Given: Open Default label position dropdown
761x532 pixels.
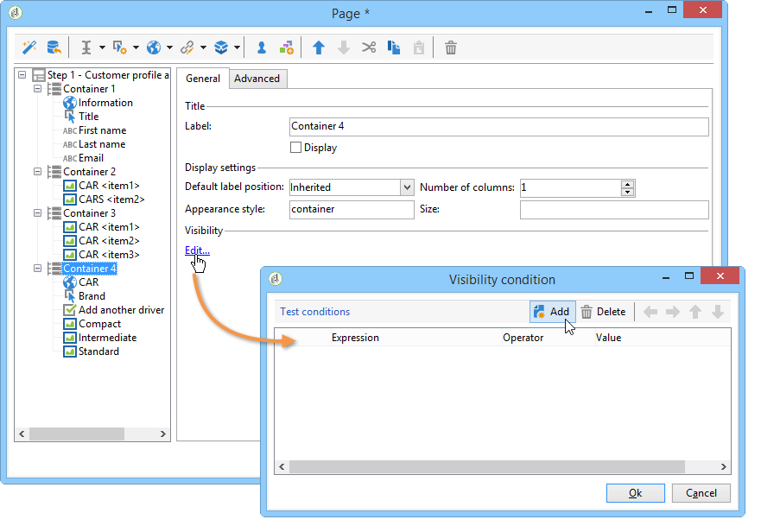Looking at the screenshot, I should coord(407,187).
